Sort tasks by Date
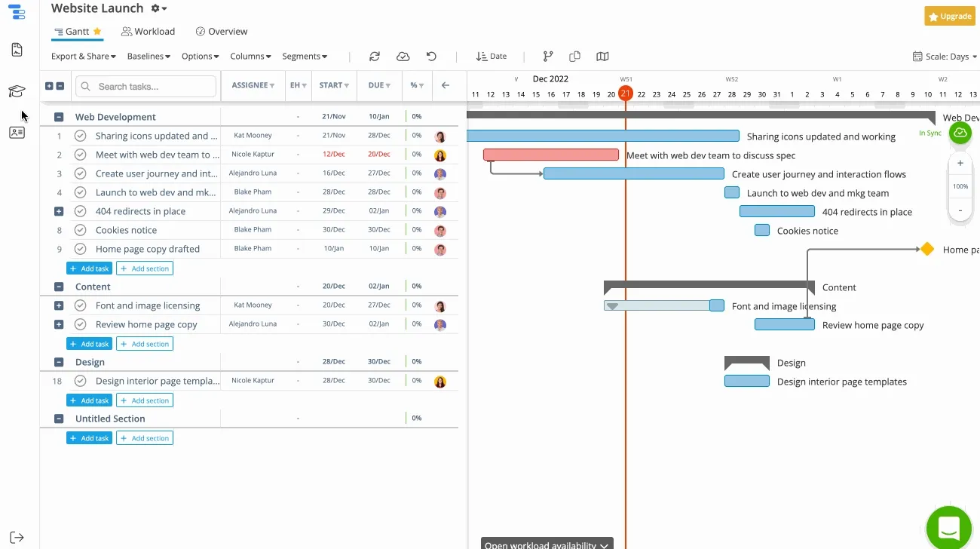The width and height of the screenshot is (980, 549). pos(492,57)
